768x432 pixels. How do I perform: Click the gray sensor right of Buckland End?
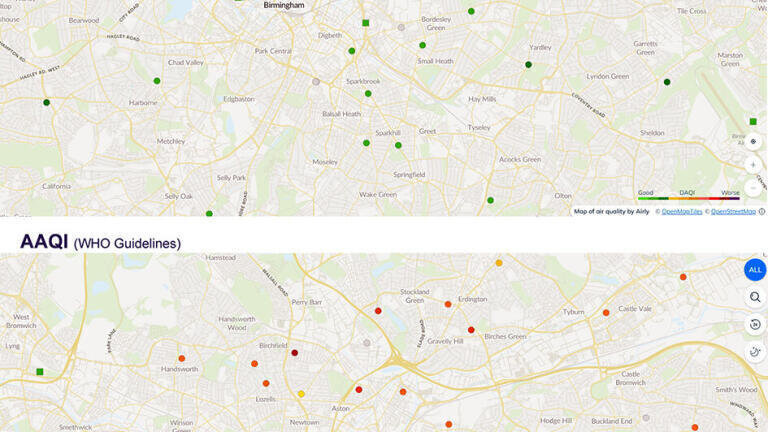[646, 418]
